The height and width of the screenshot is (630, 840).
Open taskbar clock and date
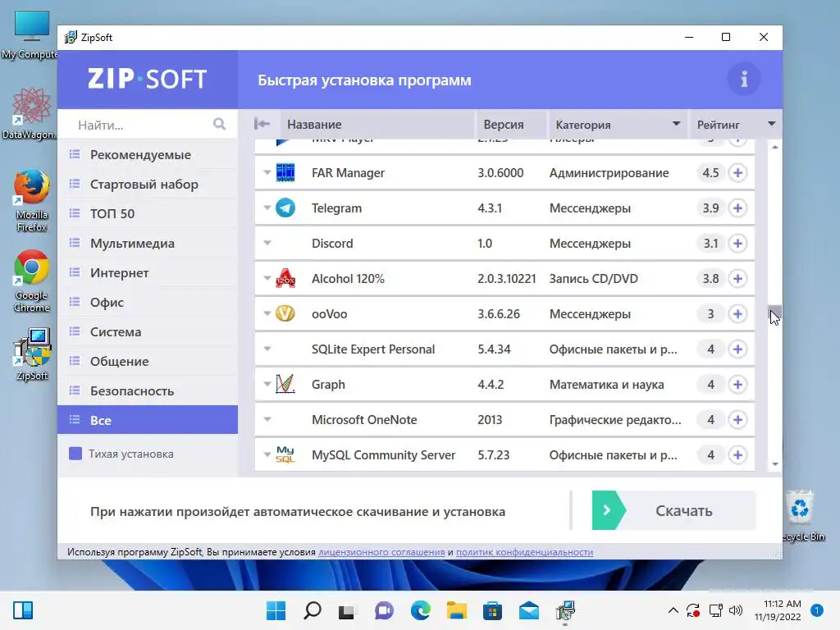[x=778, y=610]
